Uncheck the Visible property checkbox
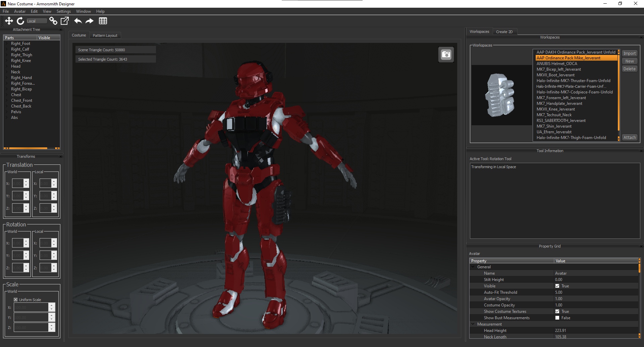 [x=557, y=286]
